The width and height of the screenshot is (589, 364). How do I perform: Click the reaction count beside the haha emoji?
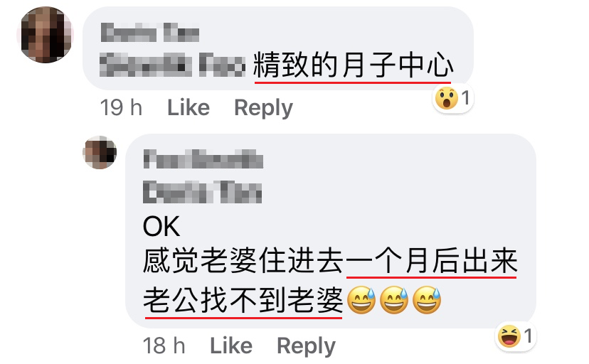point(528,336)
